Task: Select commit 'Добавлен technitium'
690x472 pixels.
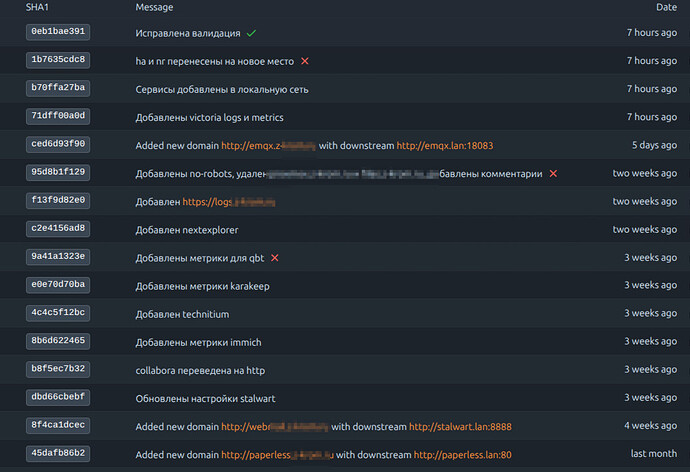Action: (x=182, y=314)
